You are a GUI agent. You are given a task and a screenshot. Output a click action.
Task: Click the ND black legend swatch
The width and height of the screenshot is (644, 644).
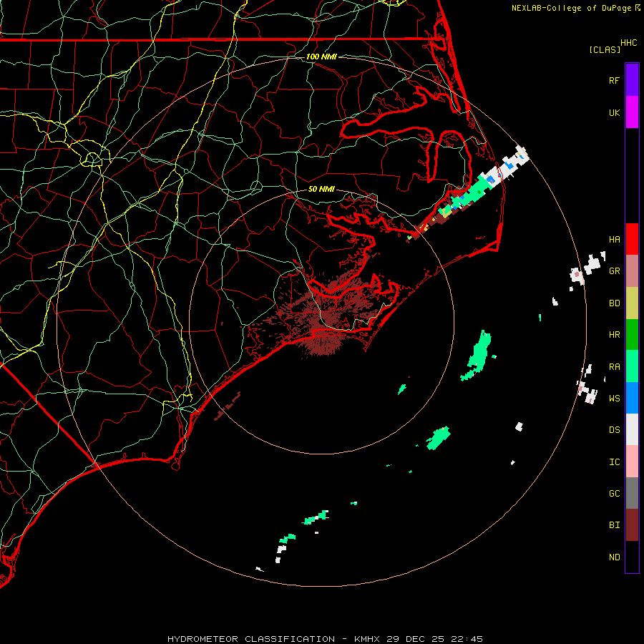click(x=632, y=557)
